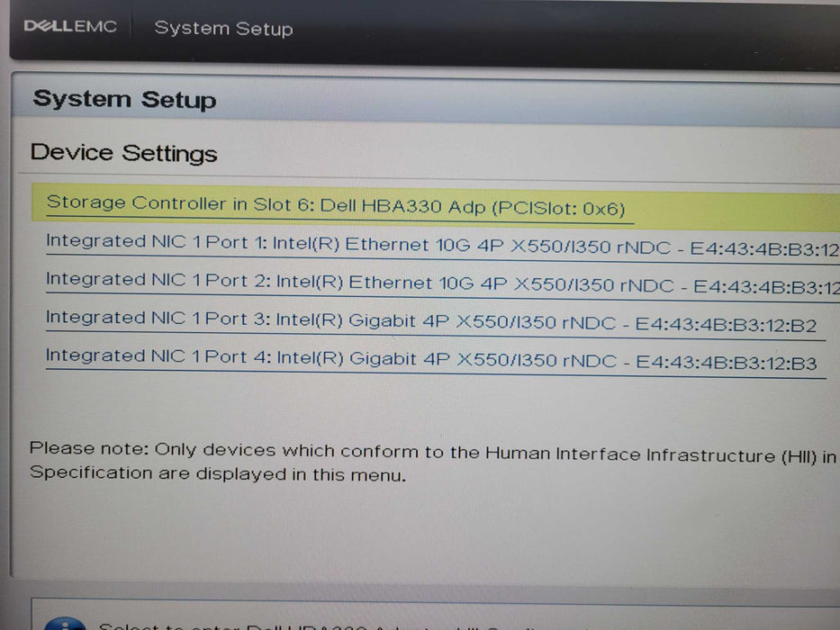Click the Device Settings heading
The width and height of the screenshot is (840, 630).
pos(123,153)
